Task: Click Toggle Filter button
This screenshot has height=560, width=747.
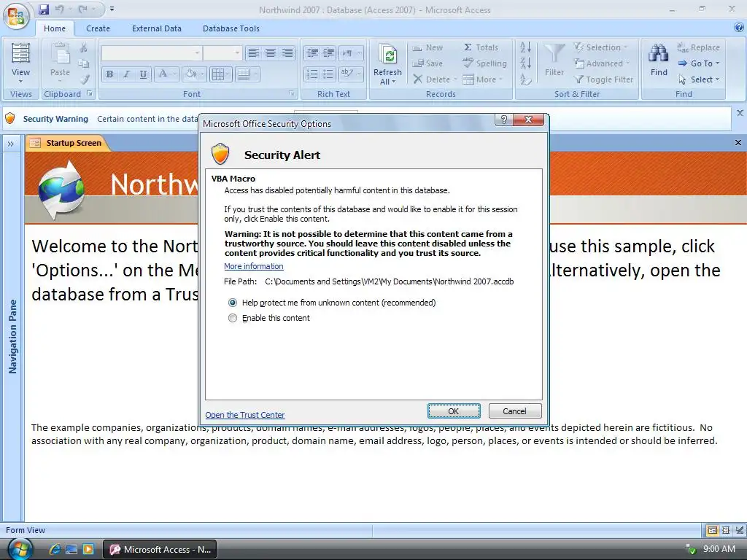Action: click(603, 79)
